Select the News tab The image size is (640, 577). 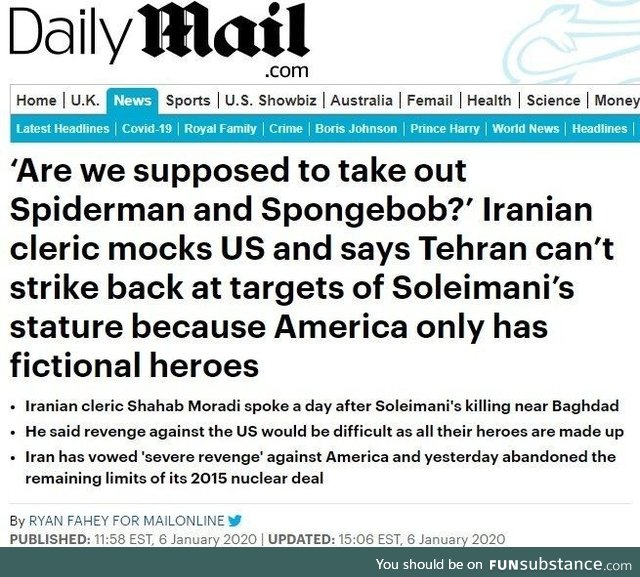pyautogui.click(x=132, y=100)
